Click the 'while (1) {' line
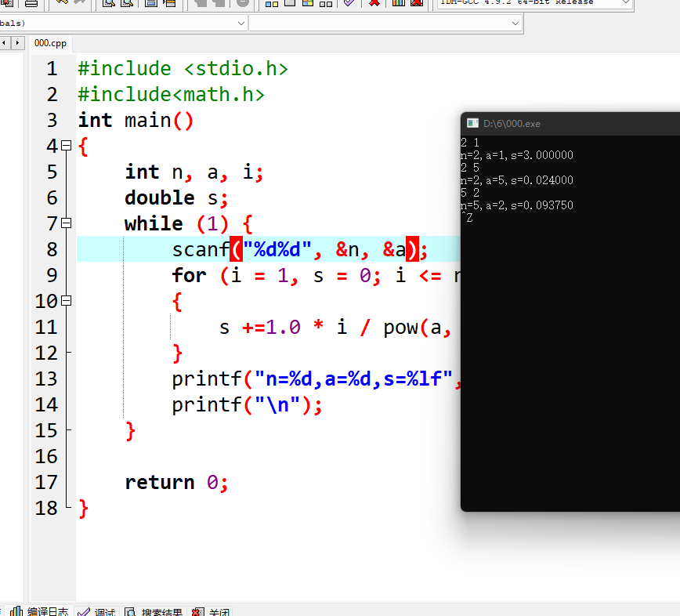The image size is (680, 616). click(188, 224)
